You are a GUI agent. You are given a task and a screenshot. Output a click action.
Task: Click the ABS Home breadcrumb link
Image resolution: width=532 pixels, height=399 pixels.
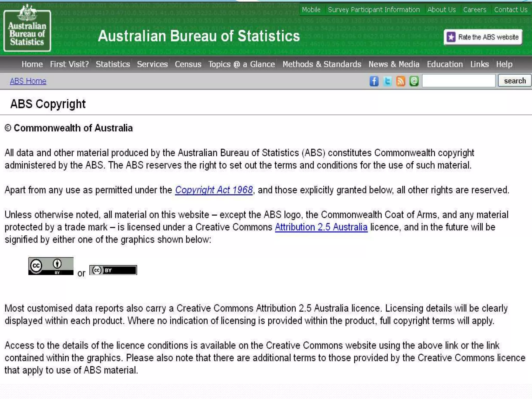point(28,81)
